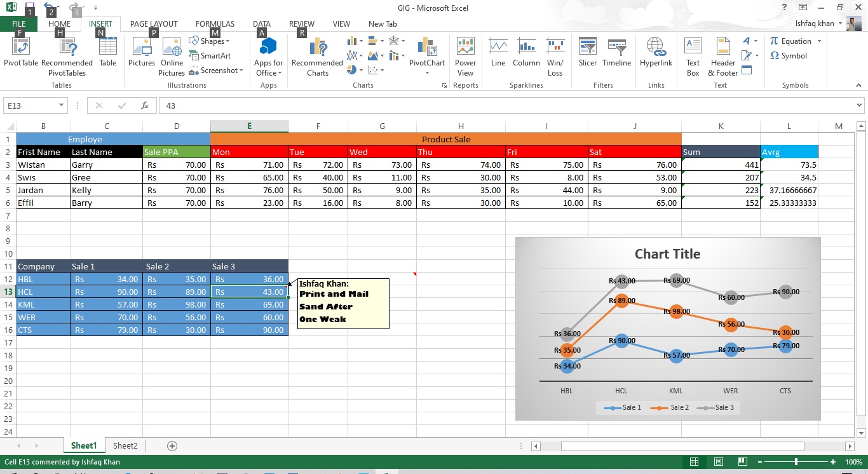
Task: Click the Chart Title text
Action: point(667,254)
